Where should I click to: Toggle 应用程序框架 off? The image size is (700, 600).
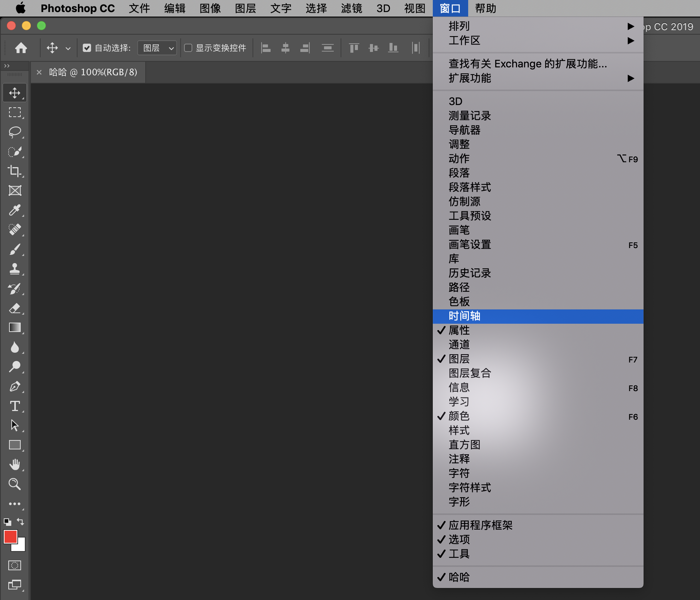[x=538, y=525]
